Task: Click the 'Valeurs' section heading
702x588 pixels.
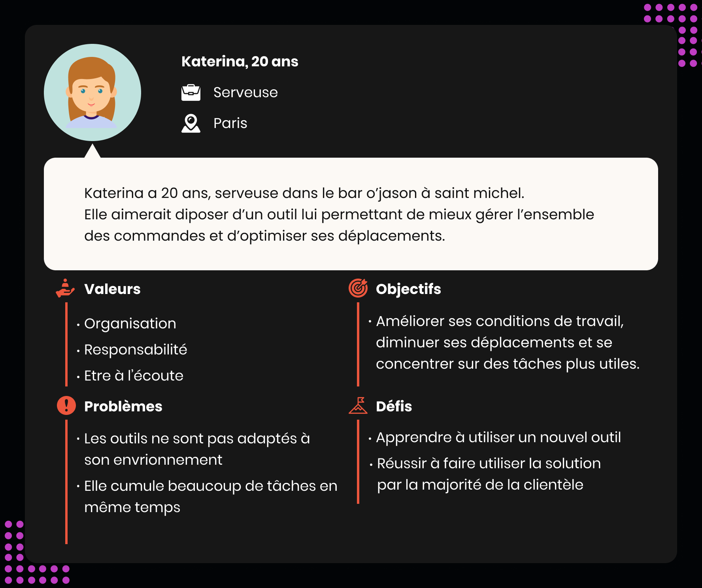Action: click(112, 289)
